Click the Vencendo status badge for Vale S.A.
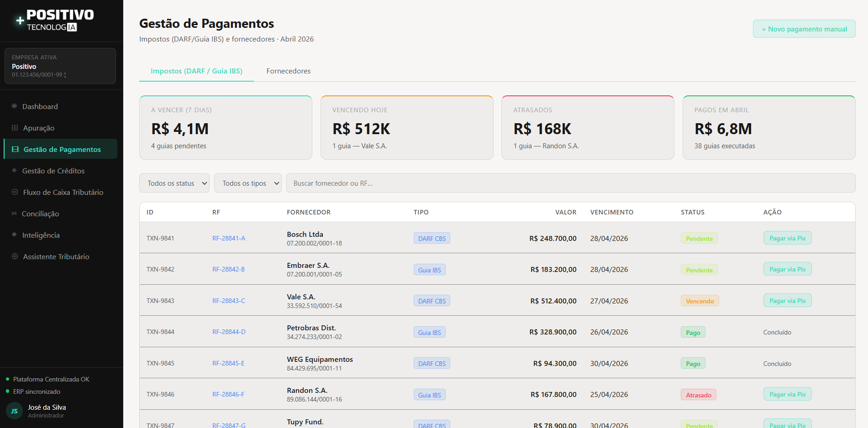 (x=700, y=301)
